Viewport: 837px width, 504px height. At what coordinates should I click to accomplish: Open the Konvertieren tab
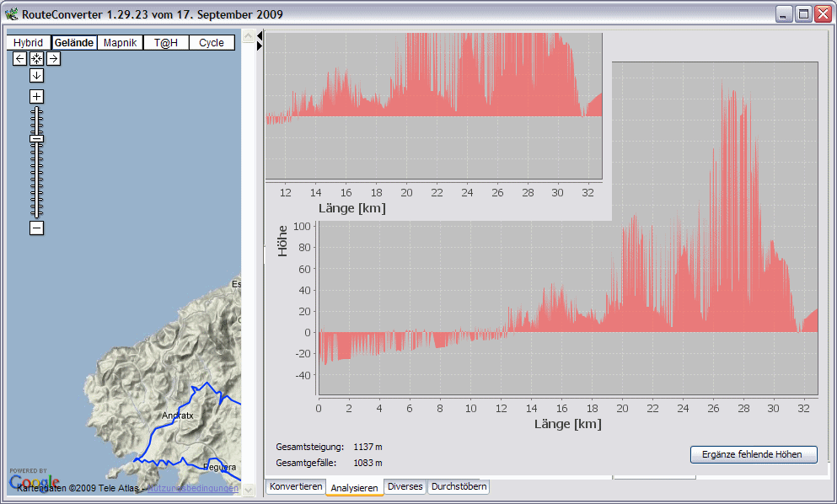click(295, 487)
